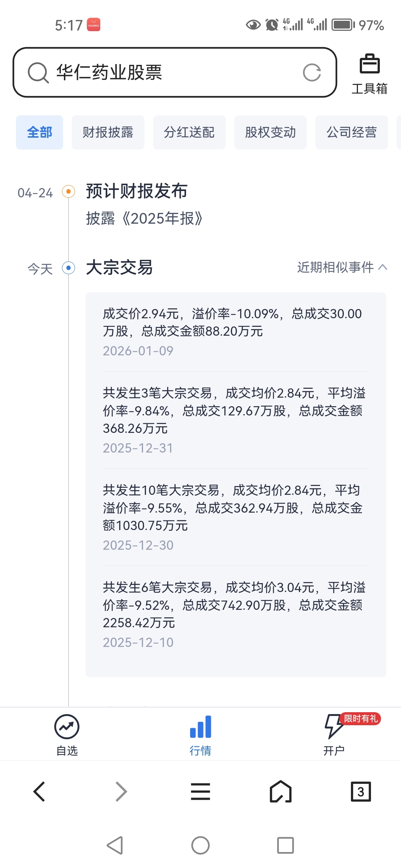Switch to 股权变动 tab
This screenshot has height=868, width=401.
(x=270, y=132)
